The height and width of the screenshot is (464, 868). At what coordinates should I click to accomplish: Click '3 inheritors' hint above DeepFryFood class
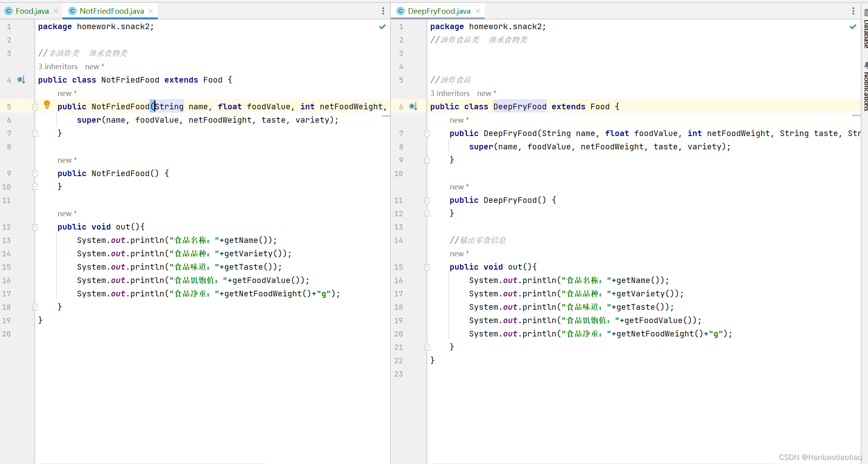450,93
